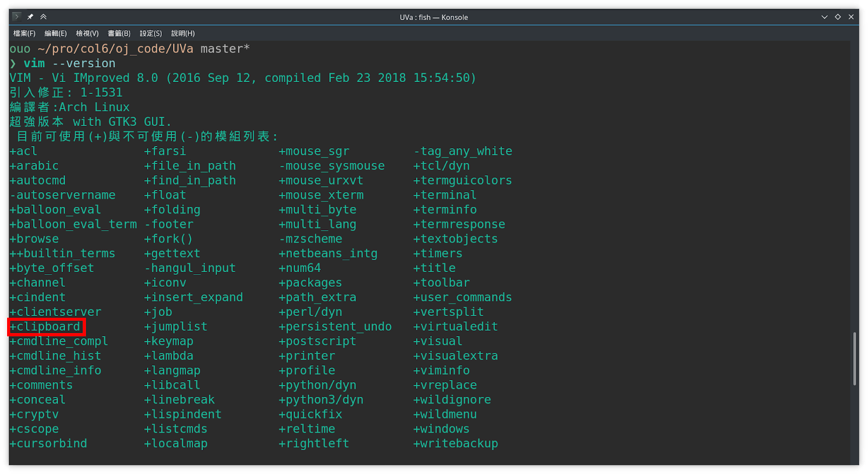Open the Konsole window menu icon

tap(16, 17)
